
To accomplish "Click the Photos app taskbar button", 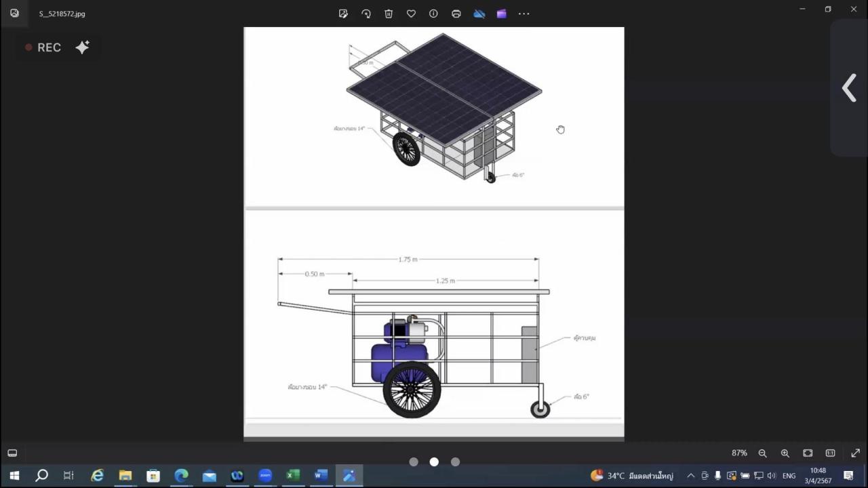I will [x=349, y=476].
